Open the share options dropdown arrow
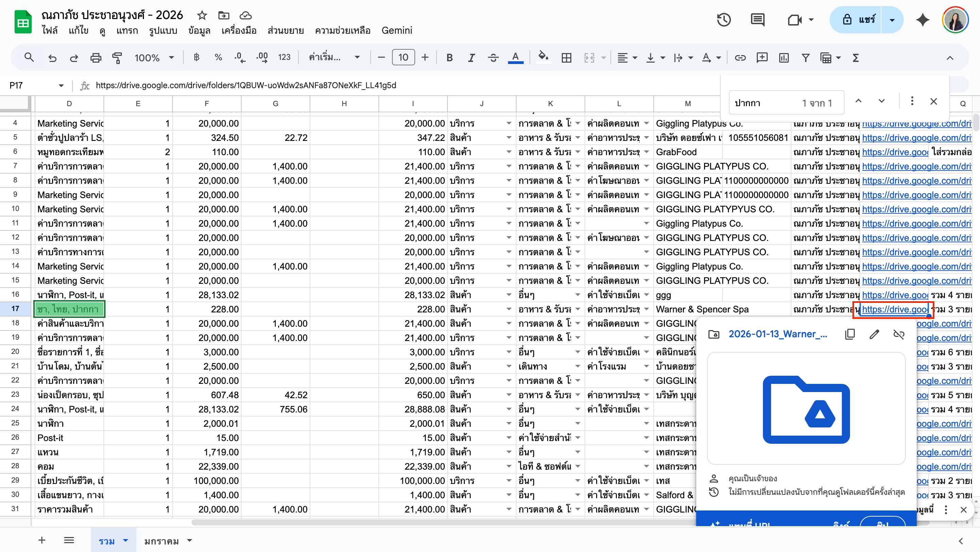Viewport: 980px width, 552px height. (892, 20)
